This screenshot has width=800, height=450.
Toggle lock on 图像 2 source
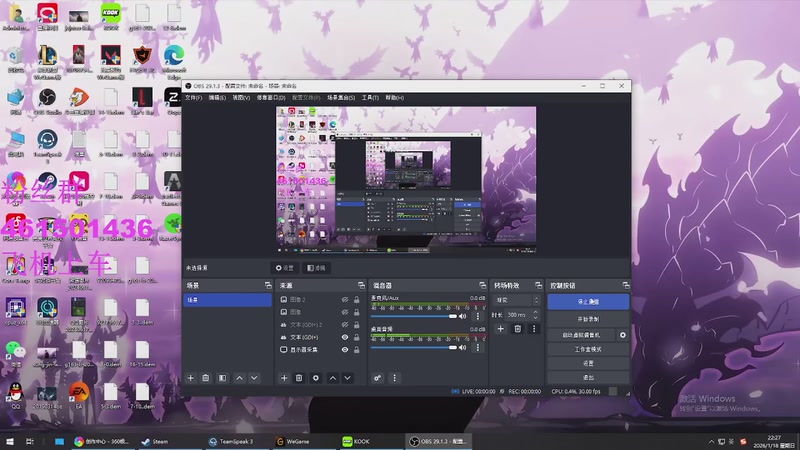[357, 300]
